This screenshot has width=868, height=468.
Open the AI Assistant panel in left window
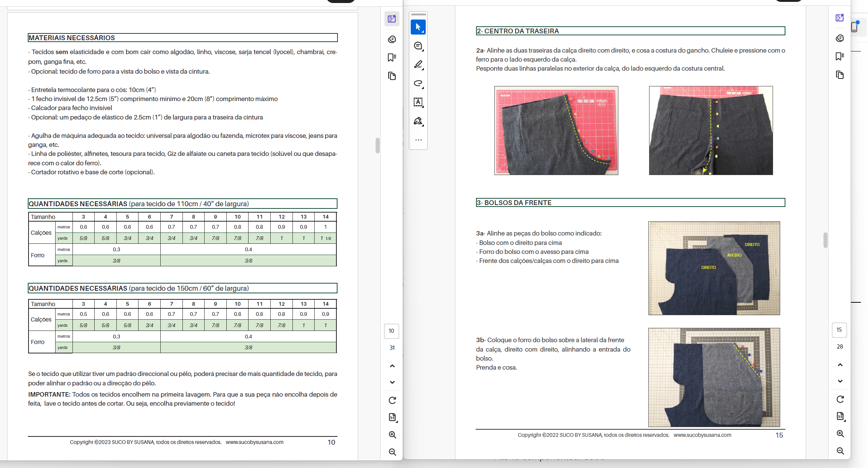pyautogui.click(x=392, y=19)
